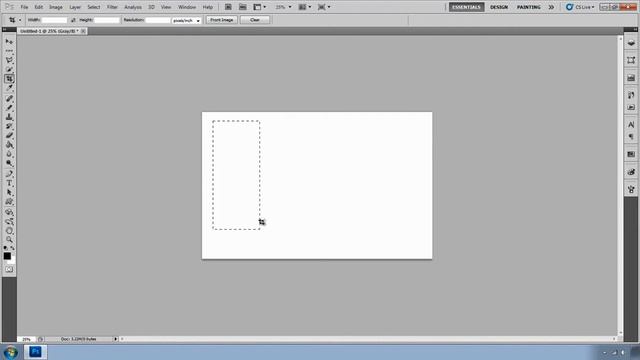Select the Blur tool
640x360 pixels.
point(9,154)
